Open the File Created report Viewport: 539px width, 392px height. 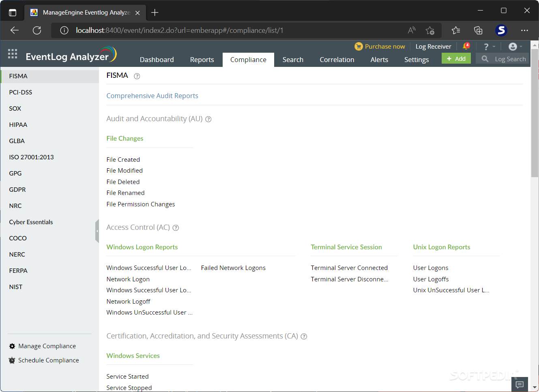123,160
